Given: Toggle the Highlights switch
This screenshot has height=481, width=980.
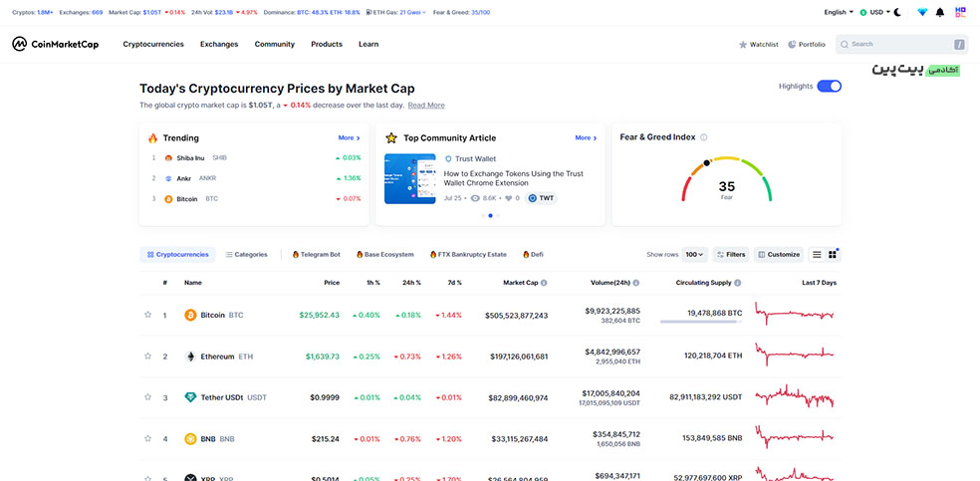Looking at the screenshot, I should point(830,87).
